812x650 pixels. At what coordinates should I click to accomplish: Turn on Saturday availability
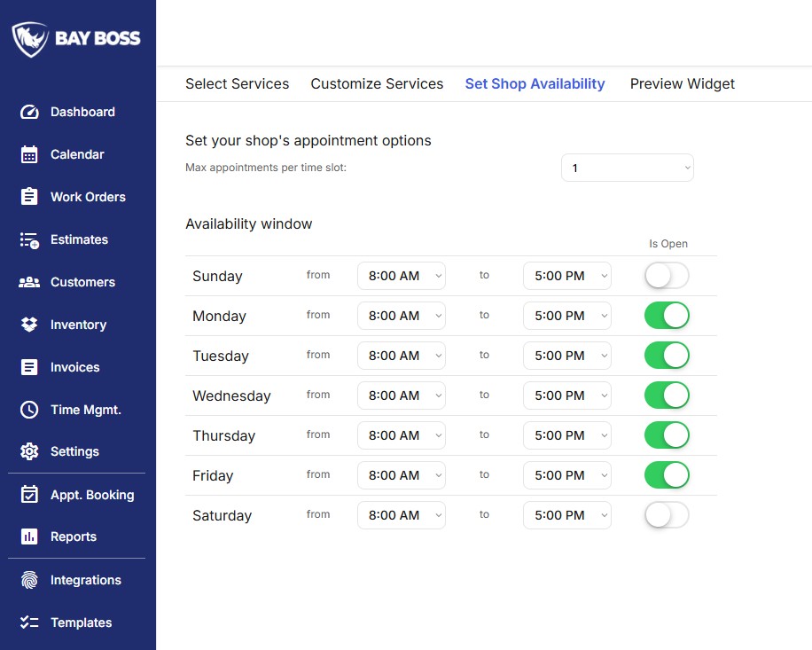click(666, 514)
